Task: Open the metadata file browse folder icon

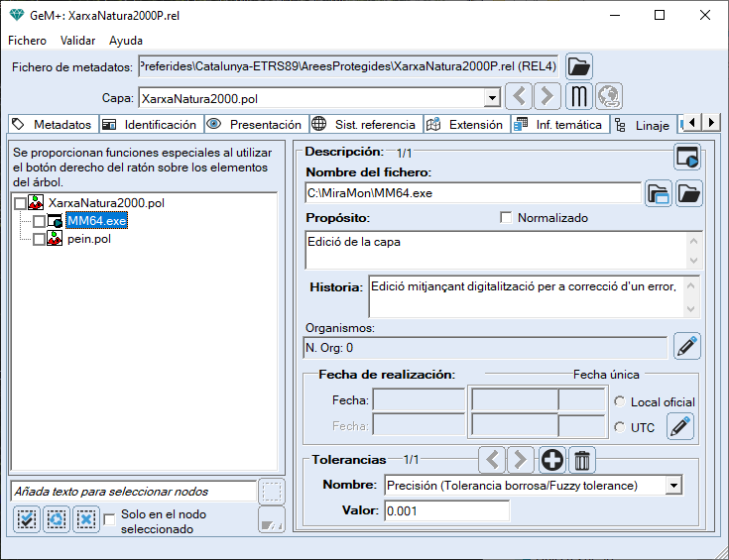Action: (x=579, y=66)
